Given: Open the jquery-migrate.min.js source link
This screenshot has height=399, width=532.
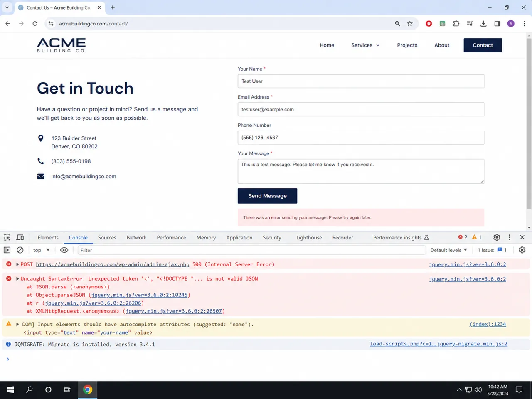Looking at the screenshot, I should coord(438,344).
